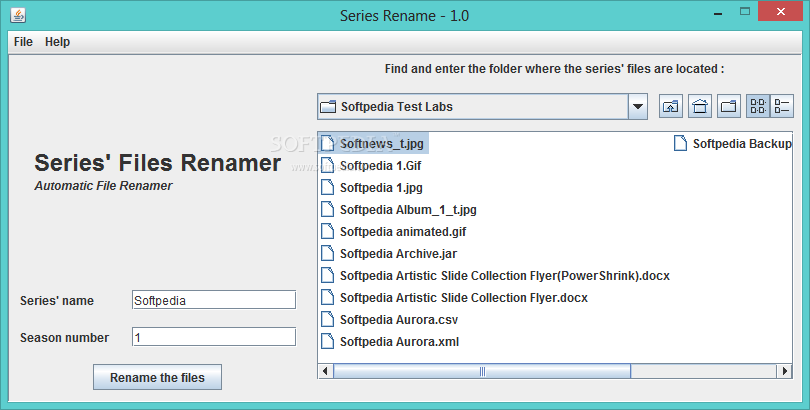Select the file Softpedia Archive.jar

pos(388,254)
